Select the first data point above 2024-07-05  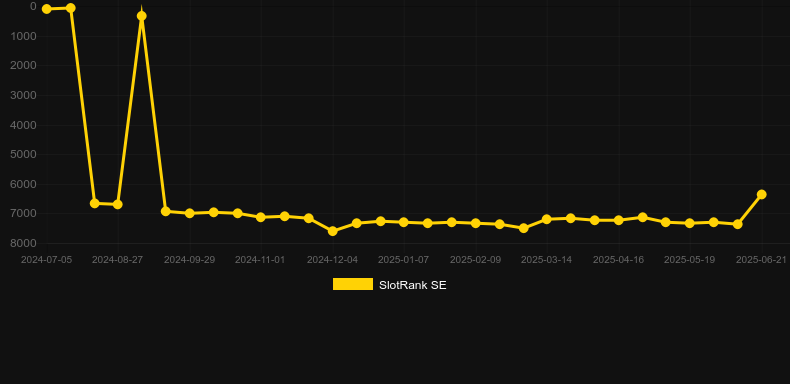[x=47, y=9]
